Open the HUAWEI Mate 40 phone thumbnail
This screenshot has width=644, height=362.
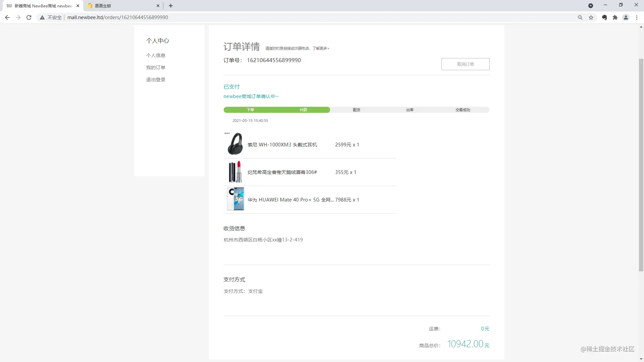coord(235,199)
